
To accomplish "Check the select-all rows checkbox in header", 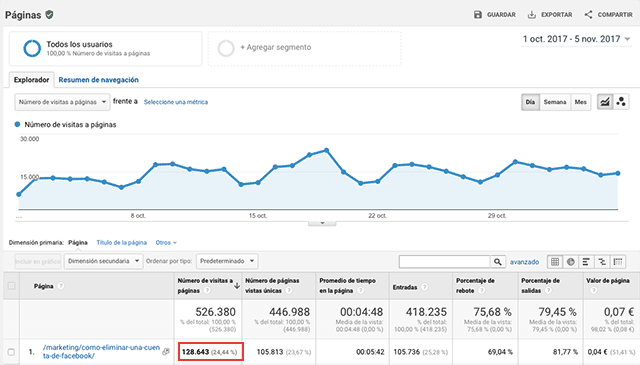I will coord(11,286).
